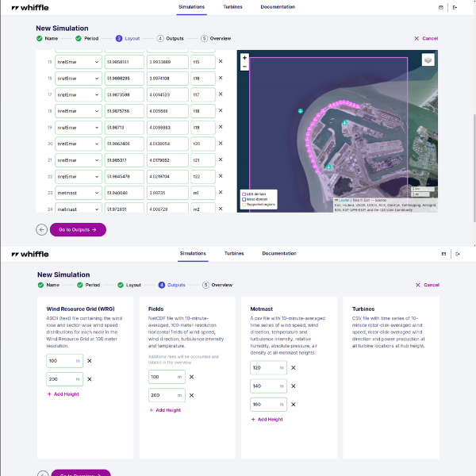The height and width of the screenshot is (476, 476).
Task: Click the Period step on the Layout page
Action: 87,39
